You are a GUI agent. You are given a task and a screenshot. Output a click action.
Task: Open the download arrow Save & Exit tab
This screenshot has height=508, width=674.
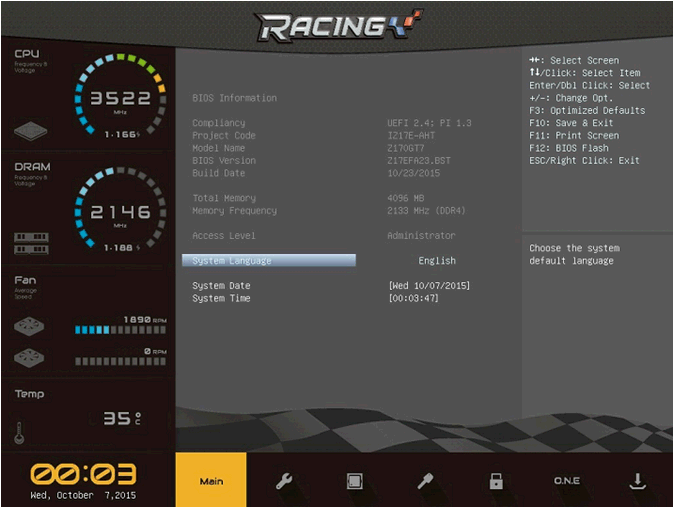click(637, 481)
